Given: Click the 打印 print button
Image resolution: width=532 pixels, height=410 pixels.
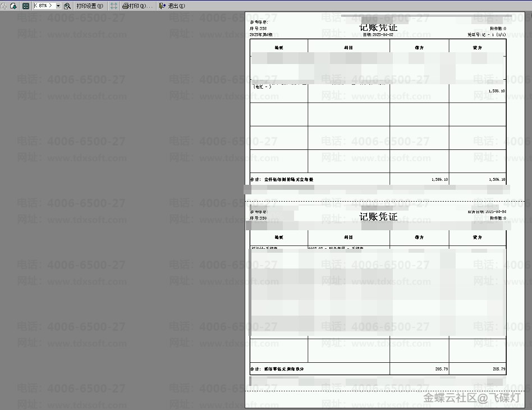Looking at the screenshot, I should (x=137, y=6).
